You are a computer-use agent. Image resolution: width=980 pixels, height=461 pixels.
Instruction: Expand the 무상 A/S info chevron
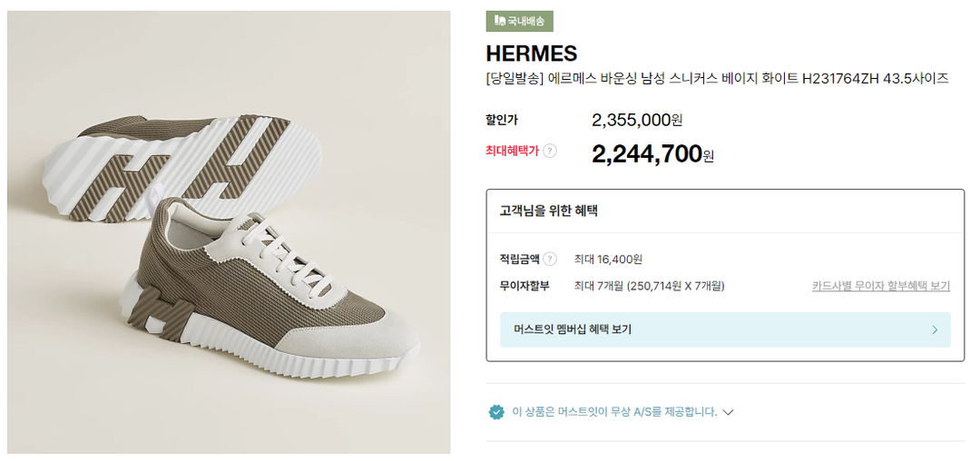pos(728,412)
